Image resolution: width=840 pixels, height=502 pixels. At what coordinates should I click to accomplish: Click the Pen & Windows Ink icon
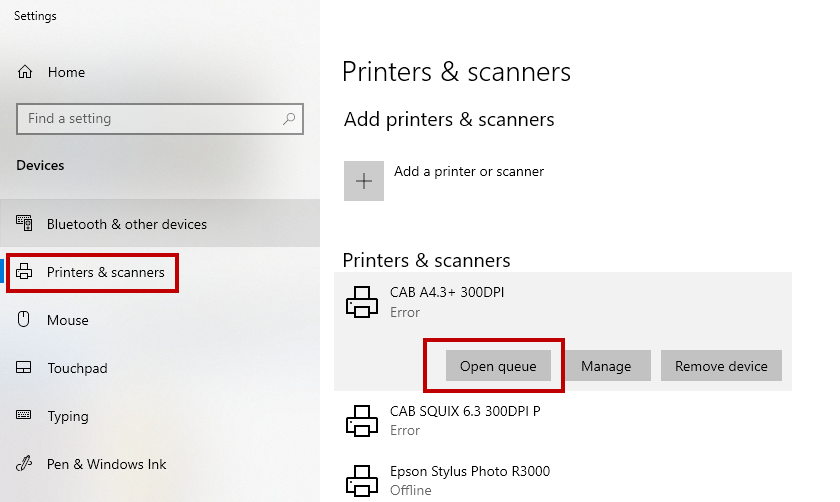[25, 464]
